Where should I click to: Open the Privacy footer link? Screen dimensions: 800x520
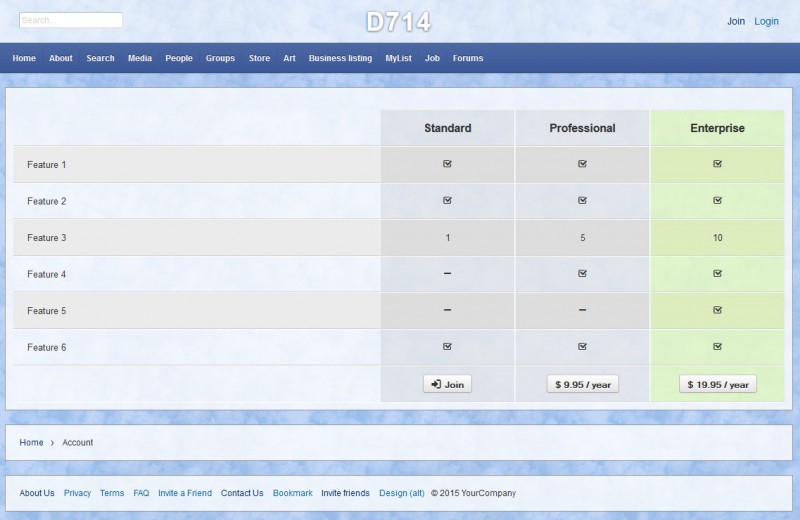click(78, 493)
